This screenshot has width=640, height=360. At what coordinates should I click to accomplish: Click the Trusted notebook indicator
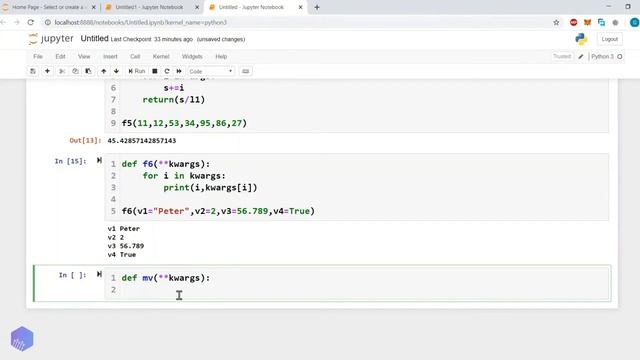pyautogui.click(x=562, y=56)
